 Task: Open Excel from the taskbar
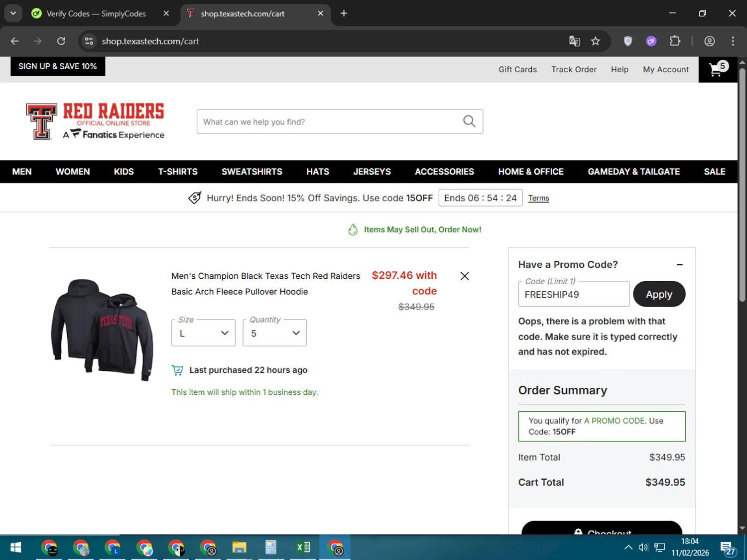coord(303,548)
